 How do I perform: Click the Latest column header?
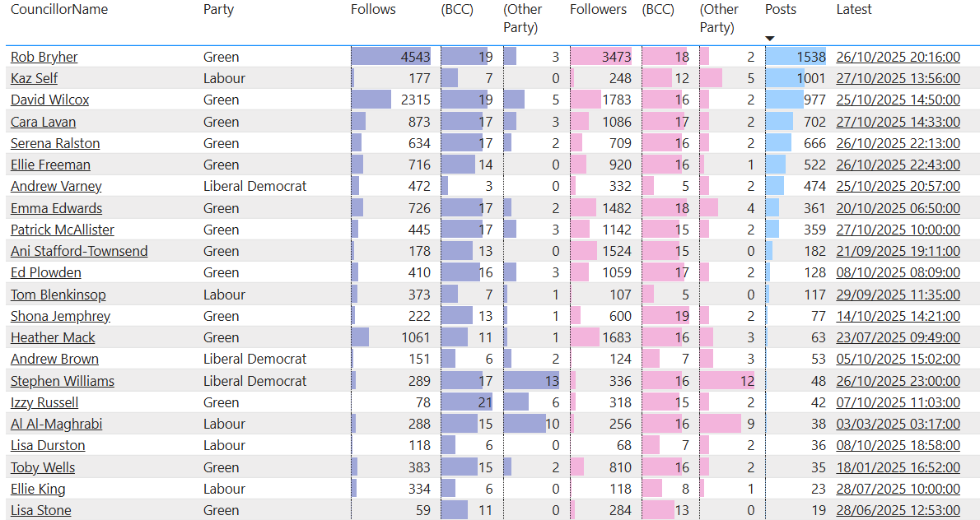[854, 10]
